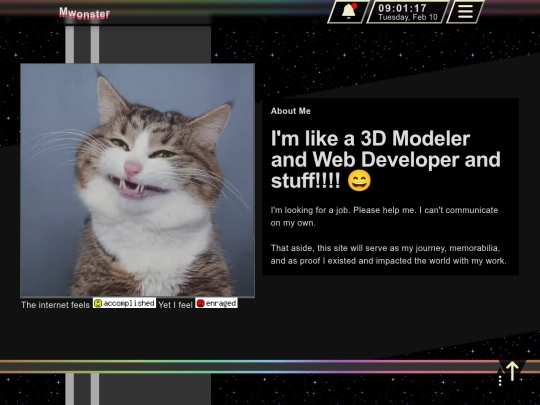Open the three-dot options near the arrow
The image size is (540, 405).
click(x=500, y=381)
